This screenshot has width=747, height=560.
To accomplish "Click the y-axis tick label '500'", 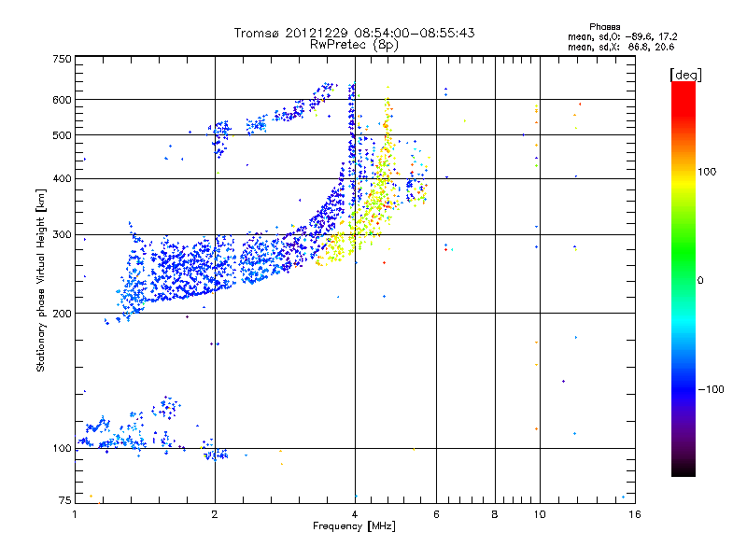I will point(62,135).
